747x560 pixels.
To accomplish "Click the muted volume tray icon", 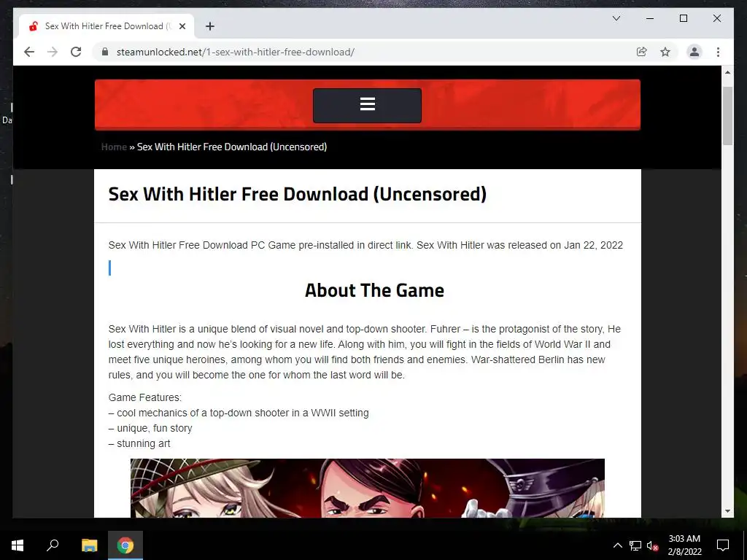I will point(652,545).
